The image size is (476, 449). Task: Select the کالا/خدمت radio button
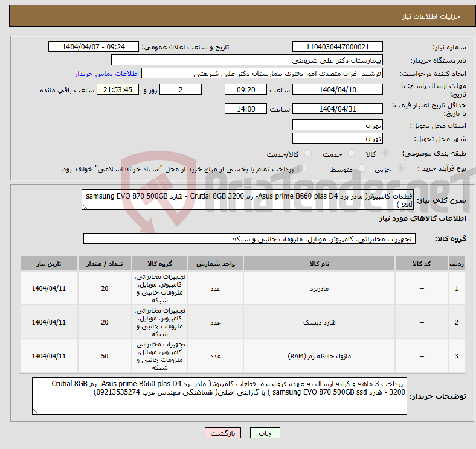point(307,153)
